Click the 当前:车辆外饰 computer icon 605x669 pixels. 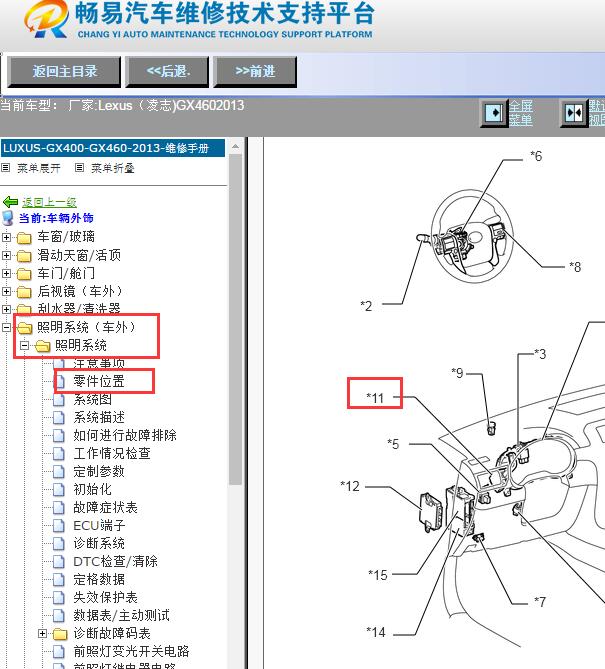click(8, 218)
